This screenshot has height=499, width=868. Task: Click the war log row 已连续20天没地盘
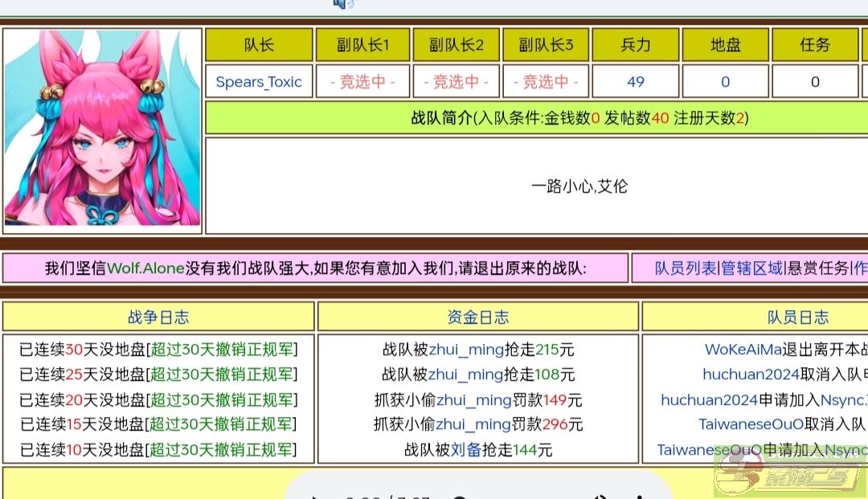[158, 400]
